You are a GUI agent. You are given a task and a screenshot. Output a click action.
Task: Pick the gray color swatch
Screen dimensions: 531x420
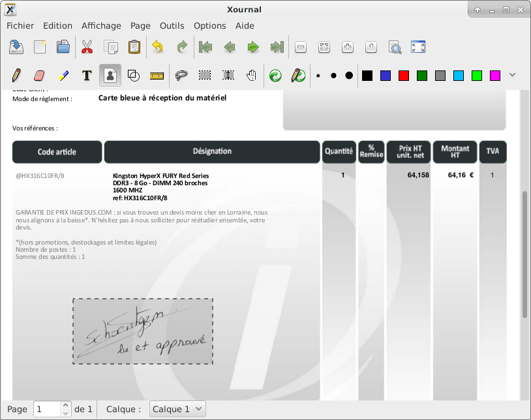[440, 76]
